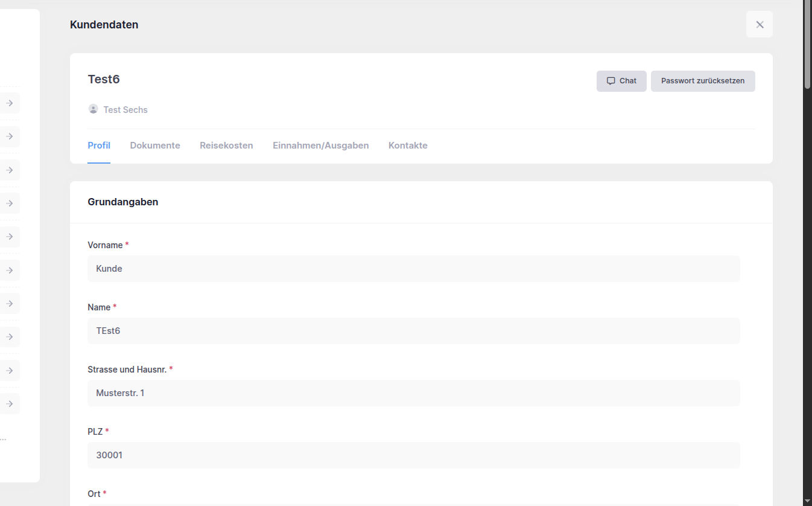The image size is (812, 506).
Task: Open the Reisekosten tab
Action: click(x=226, y=145)
